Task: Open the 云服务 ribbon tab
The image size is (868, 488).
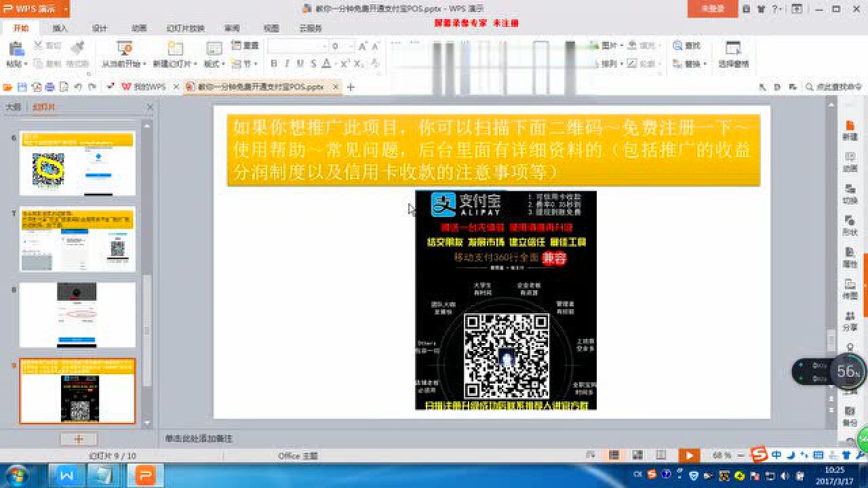Action: tap(311, 28)
